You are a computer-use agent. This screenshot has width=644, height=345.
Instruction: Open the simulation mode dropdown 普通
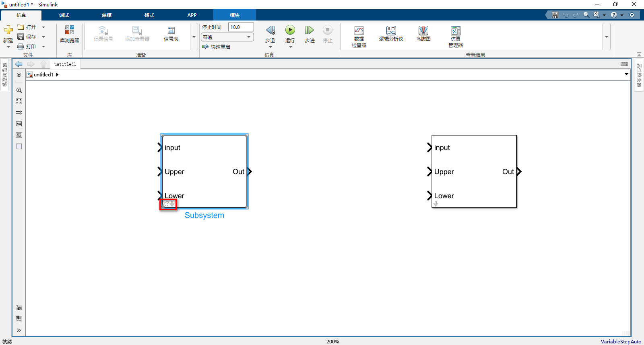pyautogui.click(x=227, y=37)
